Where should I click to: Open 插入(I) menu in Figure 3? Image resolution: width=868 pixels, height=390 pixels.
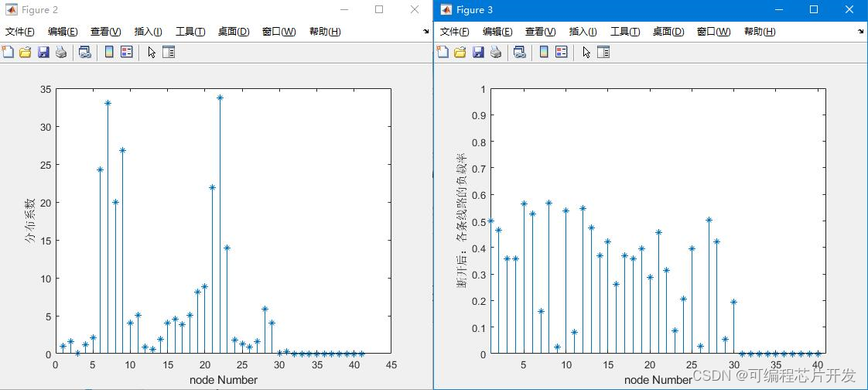click(583, 32)
